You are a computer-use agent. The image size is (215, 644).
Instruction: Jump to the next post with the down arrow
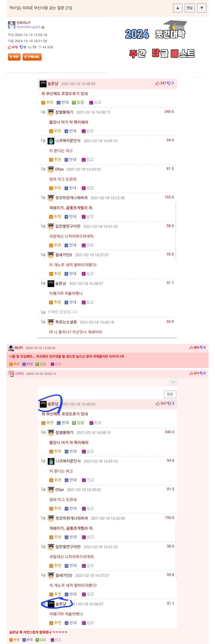click(x=201, y=8)
